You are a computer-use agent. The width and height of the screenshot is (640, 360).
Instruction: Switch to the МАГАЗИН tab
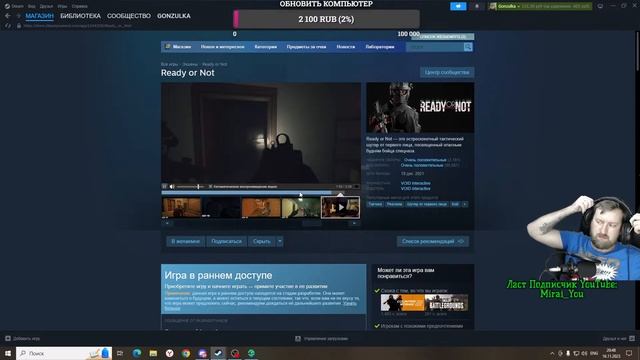click(40, 16)
